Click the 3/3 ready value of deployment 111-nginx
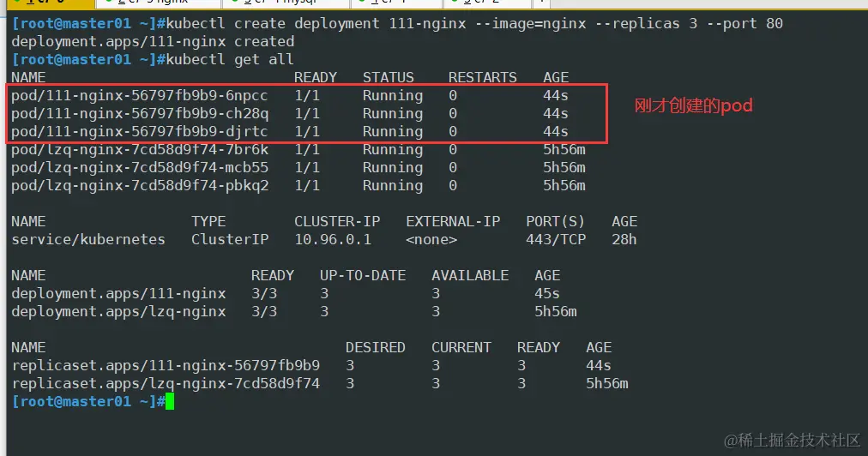The width and height of the screenshot is (868, 456). [264, 293]
